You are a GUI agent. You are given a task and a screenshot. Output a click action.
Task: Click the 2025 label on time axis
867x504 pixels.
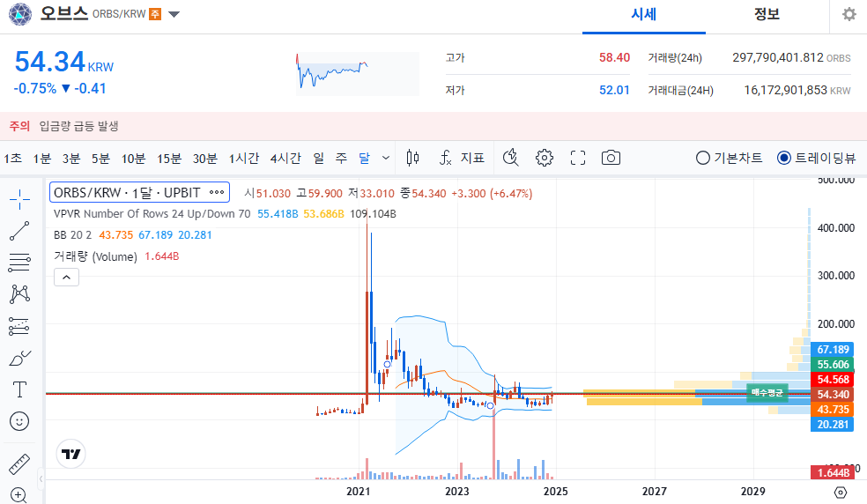tap(556, 492)
